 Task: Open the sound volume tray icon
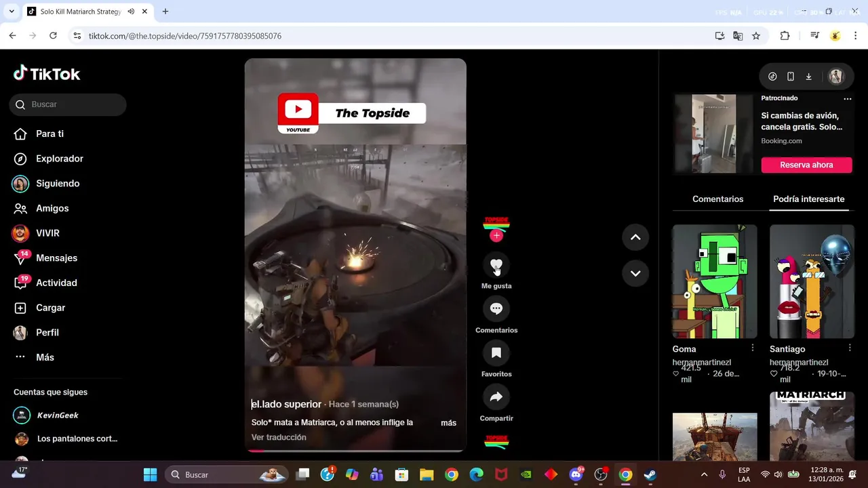click(x=778, y=474)
